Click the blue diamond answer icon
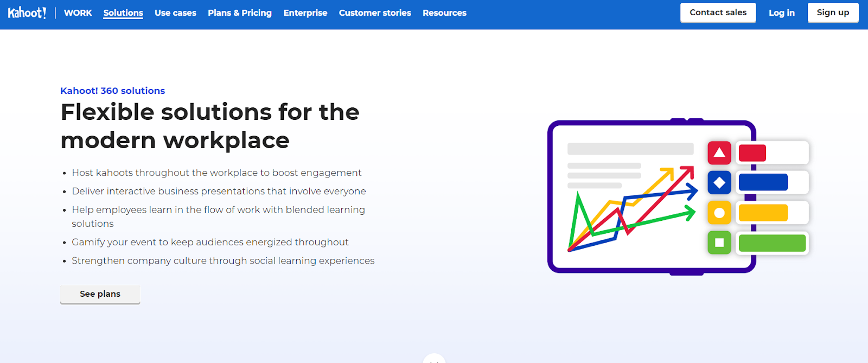 tap(719, 183)
